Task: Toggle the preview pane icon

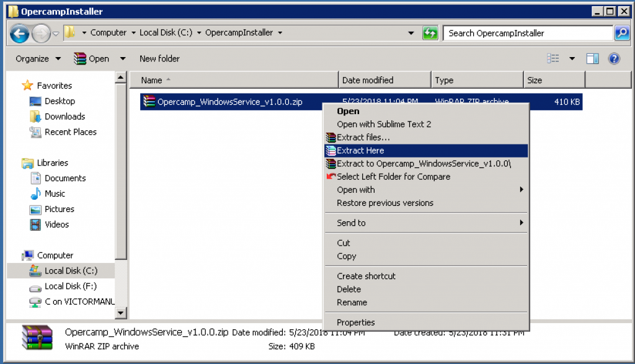Action: [x=592, y=59]
